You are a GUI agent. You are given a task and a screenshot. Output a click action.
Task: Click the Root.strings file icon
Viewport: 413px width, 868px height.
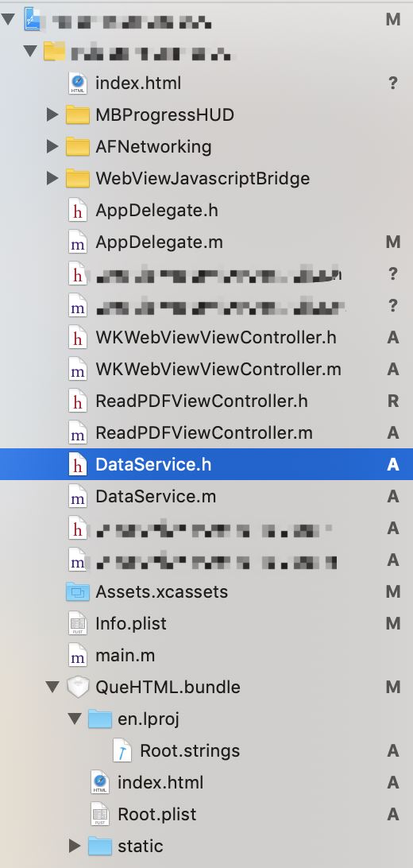(x=122, y=751)
